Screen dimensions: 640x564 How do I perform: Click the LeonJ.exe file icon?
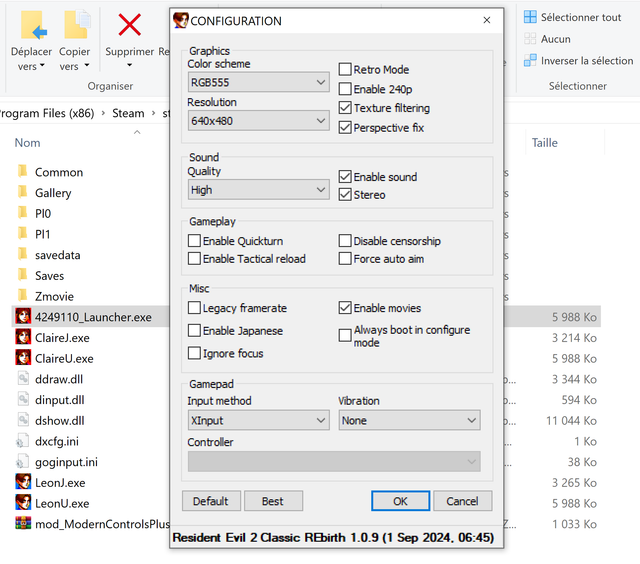[x=23, y=482]
